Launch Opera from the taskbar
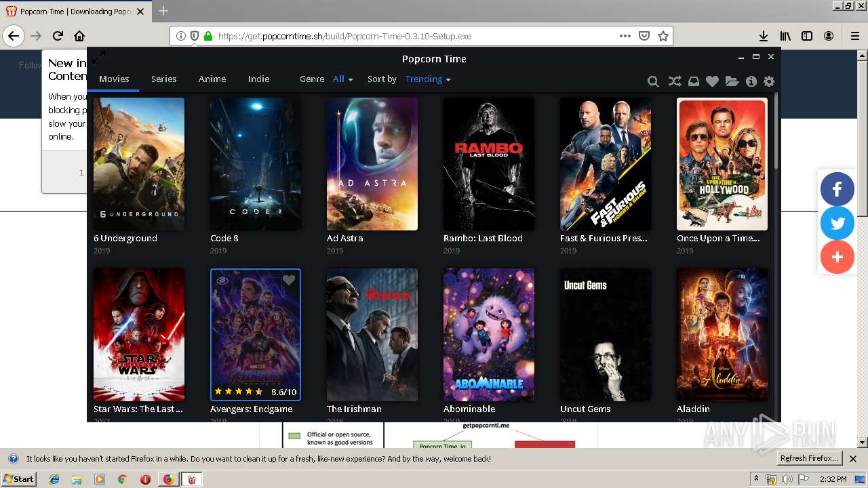This screenshot has height=488, width=868. click(x=145, y=479)
